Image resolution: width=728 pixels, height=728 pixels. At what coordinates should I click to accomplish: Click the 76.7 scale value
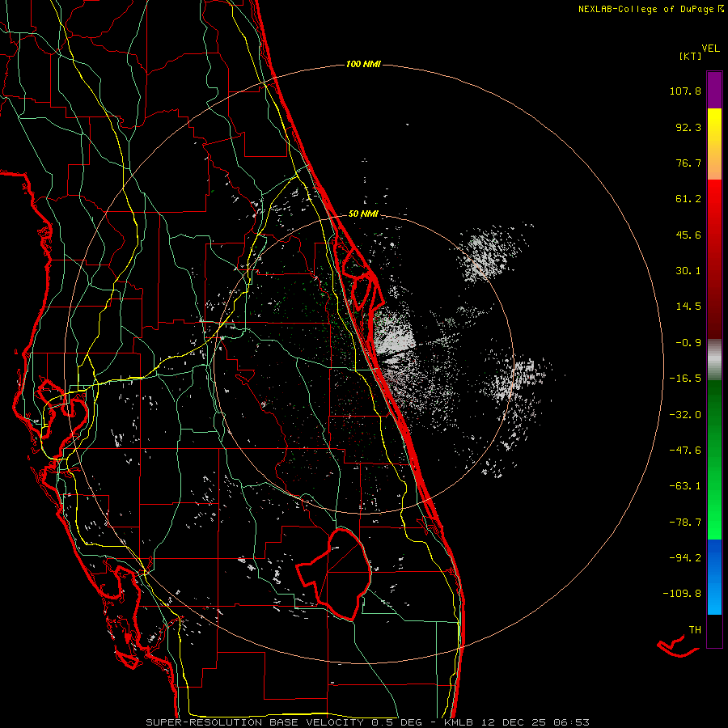(688, 163)
